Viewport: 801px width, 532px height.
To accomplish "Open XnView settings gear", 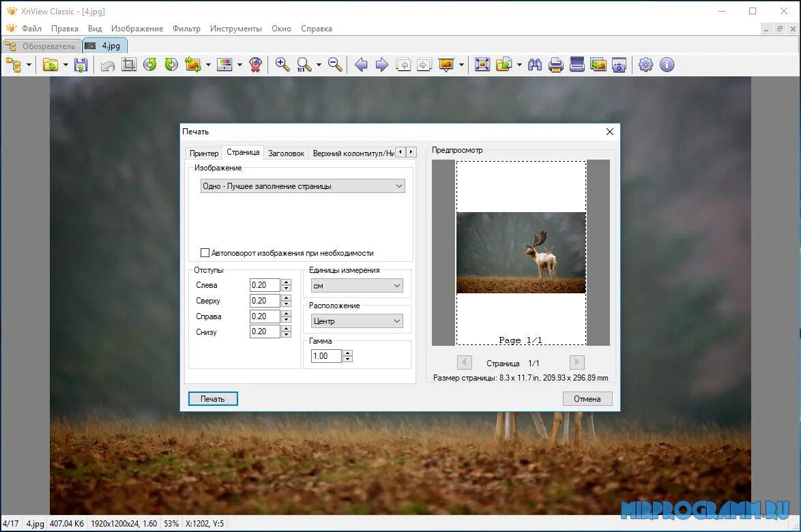I will coord(645,64).
